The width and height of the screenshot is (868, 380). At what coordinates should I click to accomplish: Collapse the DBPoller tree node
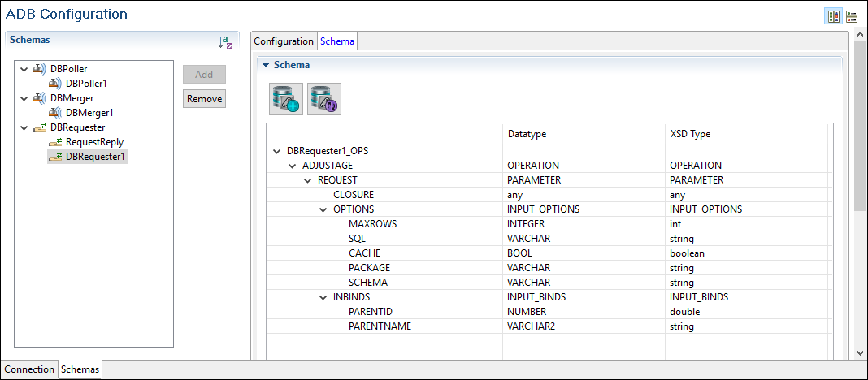coord(24,69)
